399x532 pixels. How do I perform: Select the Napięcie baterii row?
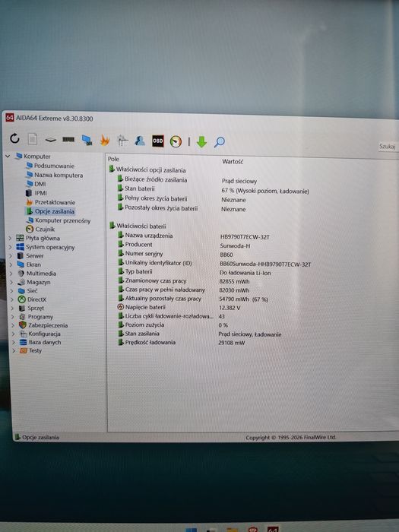[x=179, y=307]
